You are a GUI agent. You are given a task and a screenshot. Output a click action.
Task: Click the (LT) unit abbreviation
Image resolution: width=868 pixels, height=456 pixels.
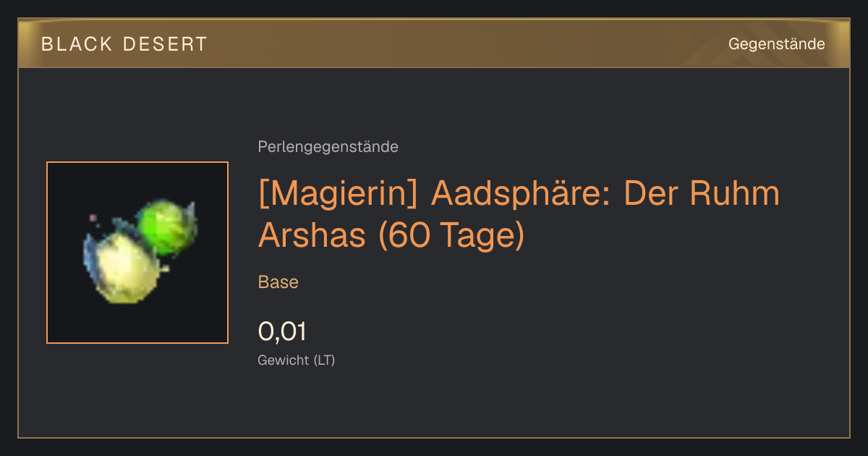[324, 360]
